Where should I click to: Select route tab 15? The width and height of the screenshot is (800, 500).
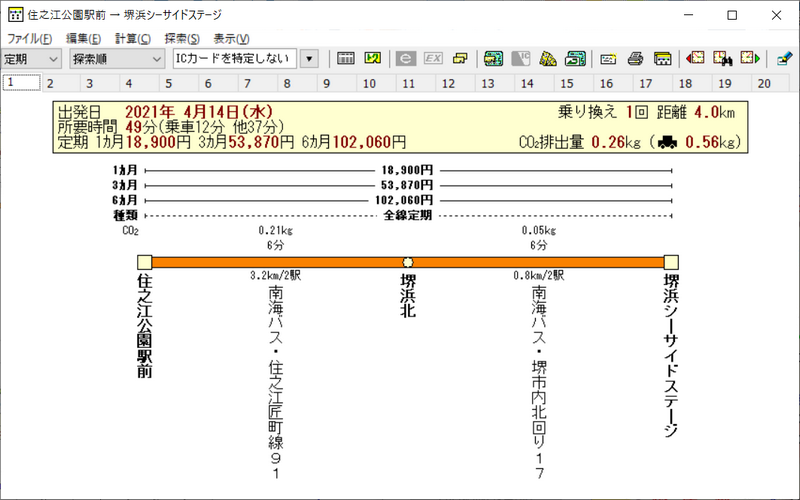pos(574,83)
